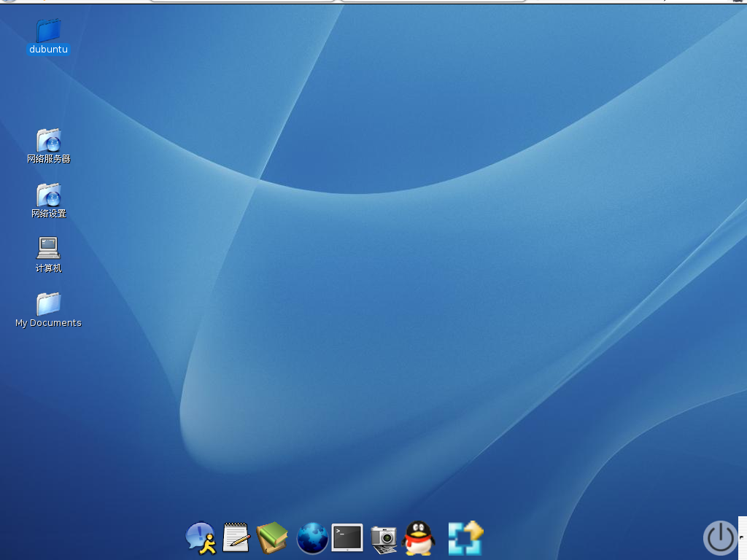Click the power shutdown button

click(720, 537)
